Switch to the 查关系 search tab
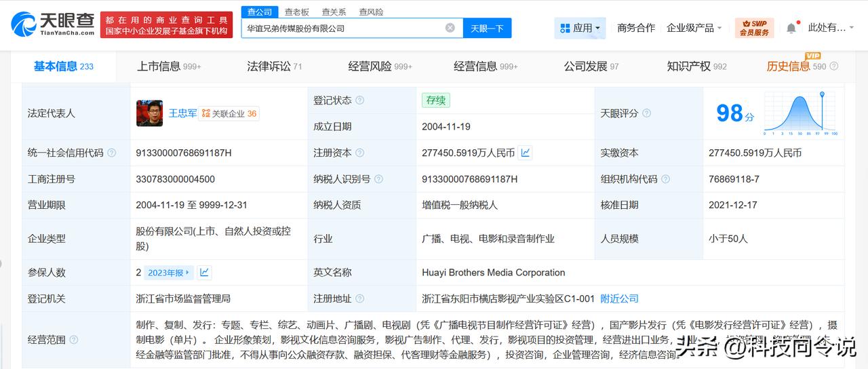Screen dimensions: 868x369 click(334, 12)
